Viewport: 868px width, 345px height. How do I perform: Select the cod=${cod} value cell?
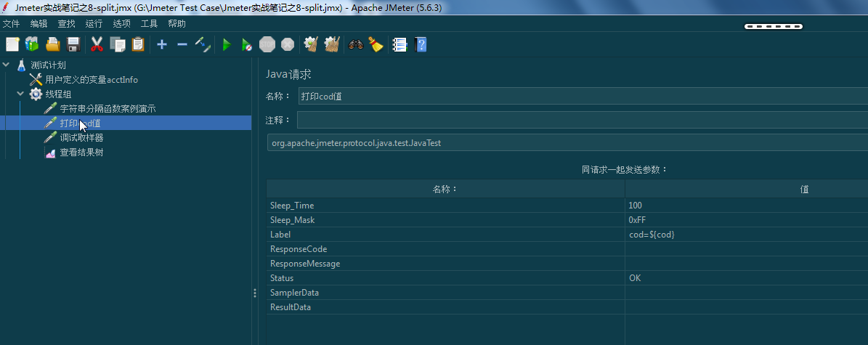pyautogui.click(x=747, y=235)
